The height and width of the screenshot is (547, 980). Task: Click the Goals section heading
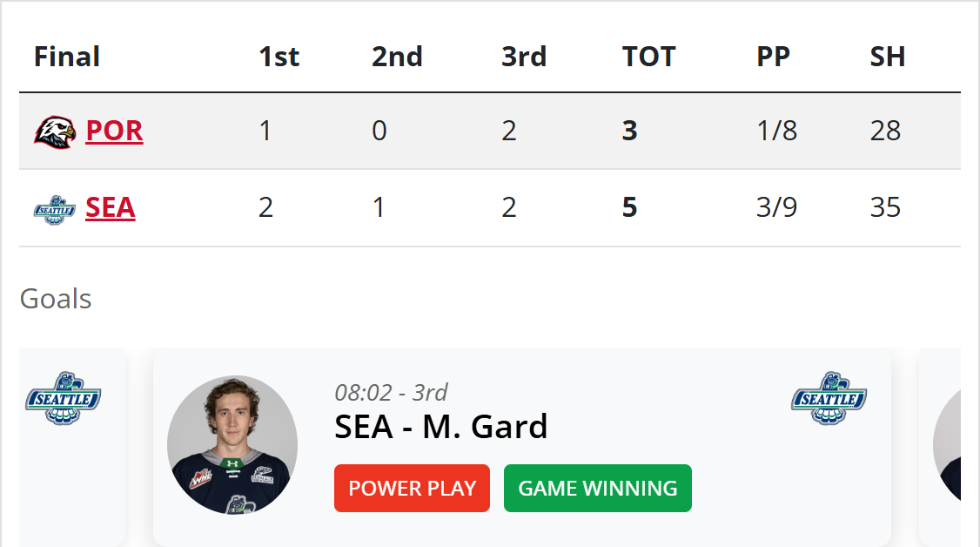pos(56,299)
